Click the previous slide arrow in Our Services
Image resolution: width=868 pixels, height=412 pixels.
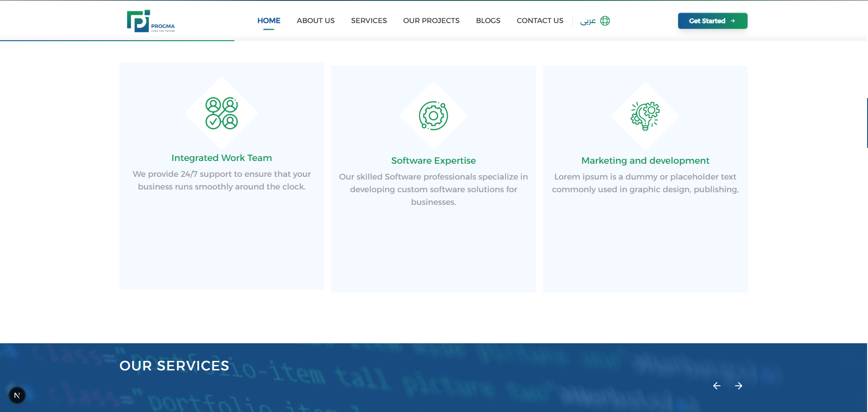[x=716, y=386]
